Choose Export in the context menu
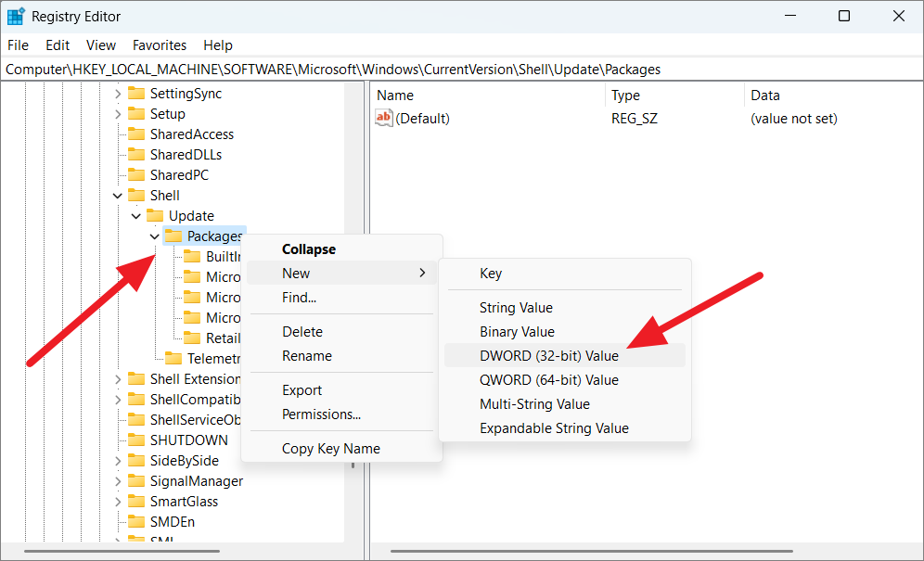This screenshot has height=561, width=924. pos(341,390)
